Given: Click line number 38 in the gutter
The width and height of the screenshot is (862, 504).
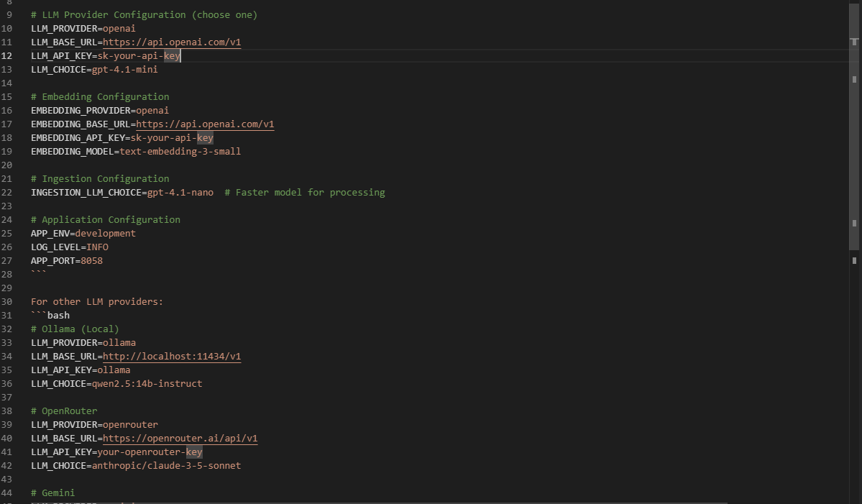Looking at the screenshot, I should [x=6, y=411].
